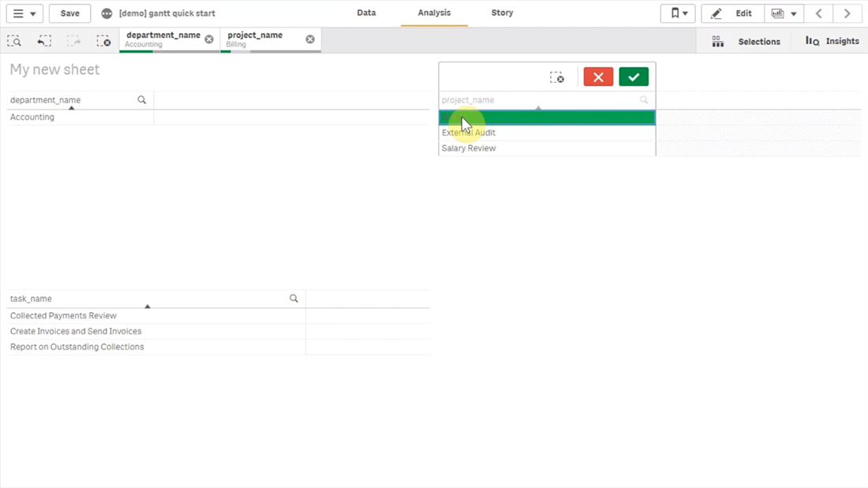Viewport: 868px width, 488px height.
Task: Remove the project_name Billing selection
Action: pyautogui.click(x=310, y=39)
